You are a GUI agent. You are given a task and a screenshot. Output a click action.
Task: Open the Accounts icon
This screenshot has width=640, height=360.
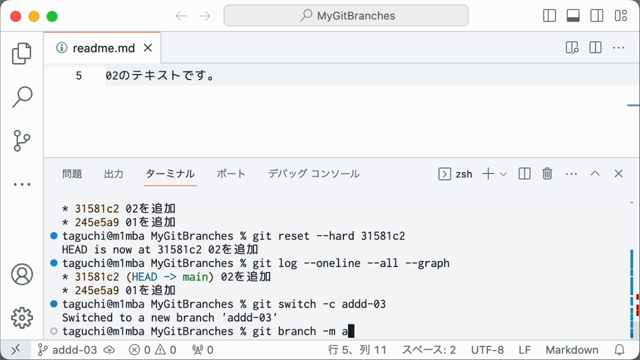pyautogui.click(x=22, y=274)
